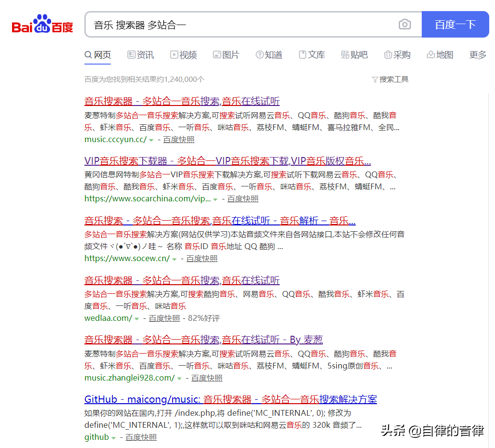The height and width of the screenshot is (448, 495).
Task: Click the wedlaa.com/ URL
Action: click(x=108, y=318)
